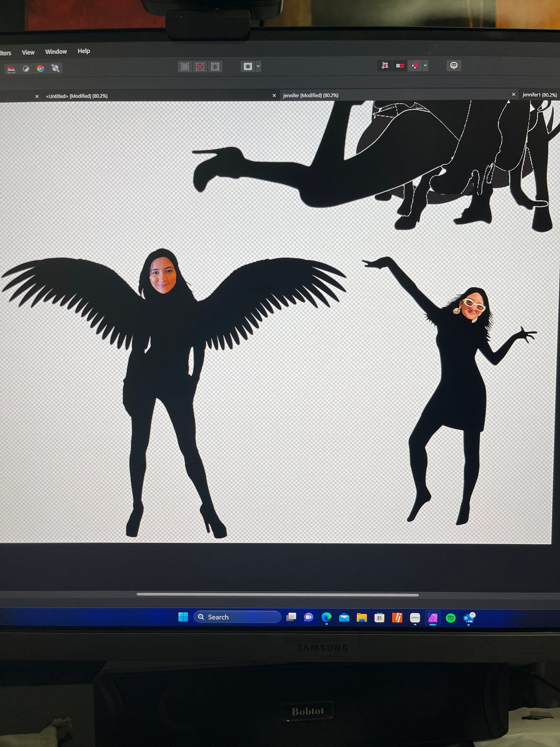Toggle snapping with the magnet icon
This screenshot has height=747, width=560.
point(415,66)
